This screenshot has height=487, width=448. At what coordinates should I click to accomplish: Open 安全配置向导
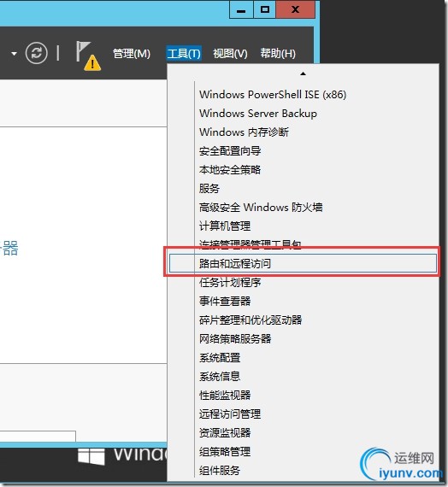click(x=230, y=151)
